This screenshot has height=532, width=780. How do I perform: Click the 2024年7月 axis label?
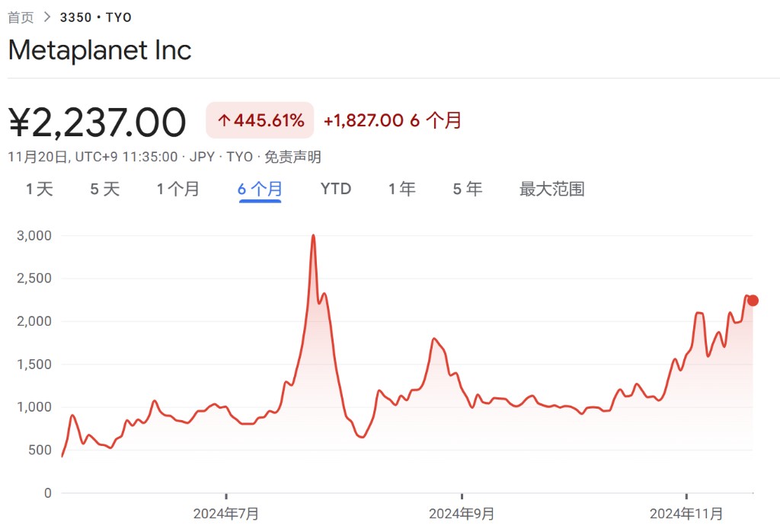click(x=225, y=514)
